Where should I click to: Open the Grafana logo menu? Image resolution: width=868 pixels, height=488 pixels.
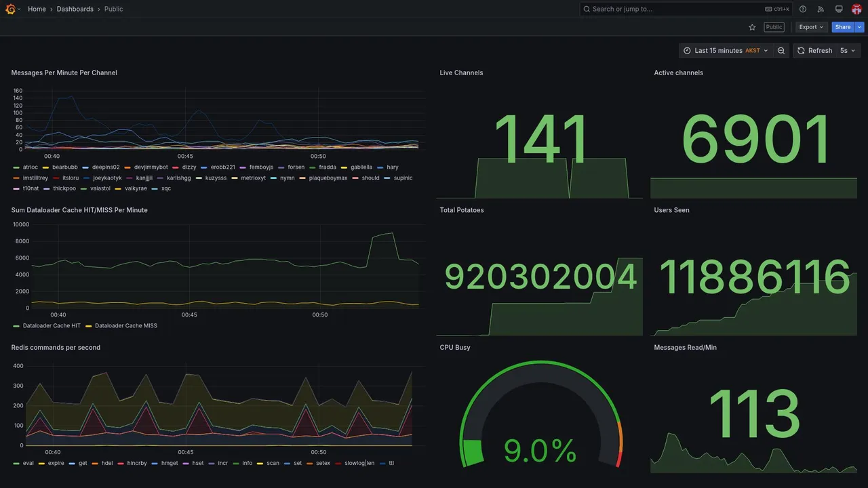10,9
